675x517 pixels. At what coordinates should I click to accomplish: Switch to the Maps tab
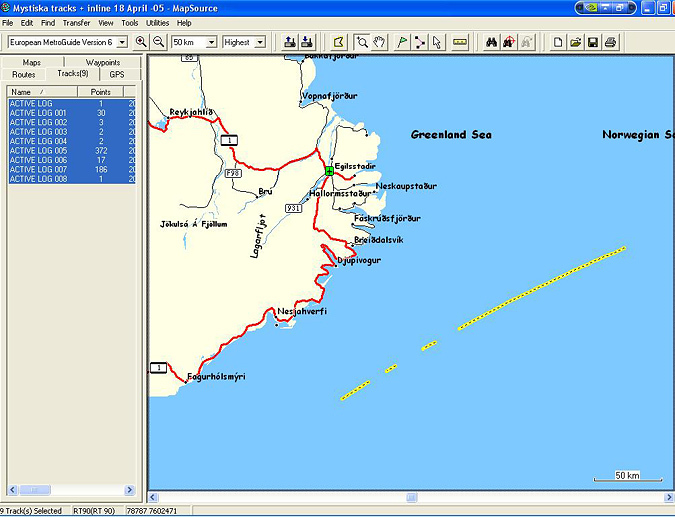coord(32,62)
